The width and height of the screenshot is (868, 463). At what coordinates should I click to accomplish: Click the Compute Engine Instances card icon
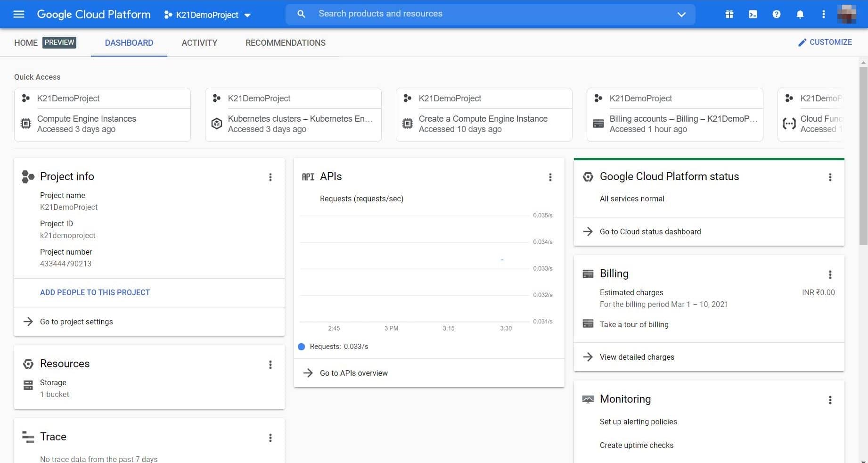(26, 124)
